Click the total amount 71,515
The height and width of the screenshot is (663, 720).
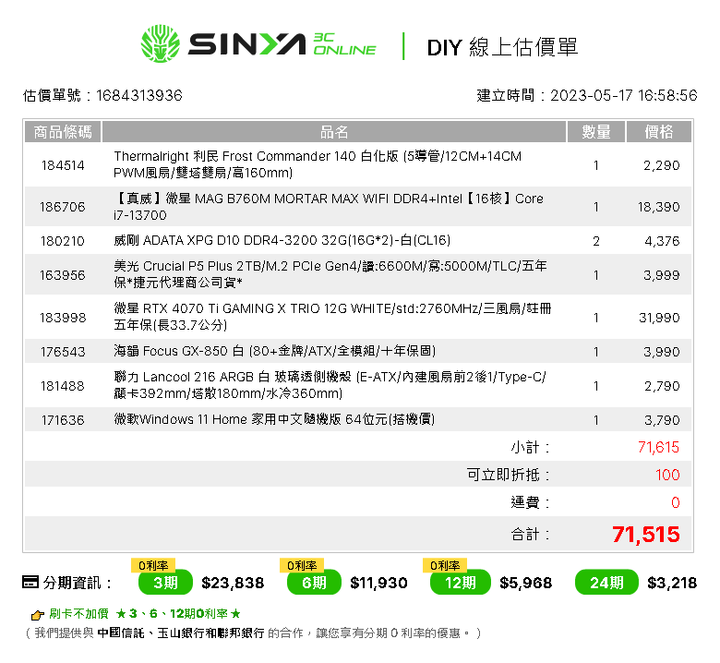tap(646, 534)
